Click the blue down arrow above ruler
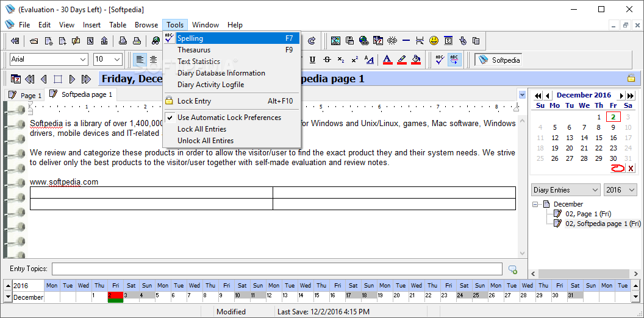 [x=522, y=95]
